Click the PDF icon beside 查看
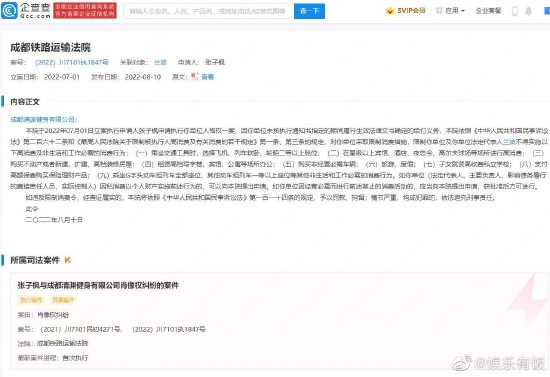 pyautogui.click(x=195, y=76)
